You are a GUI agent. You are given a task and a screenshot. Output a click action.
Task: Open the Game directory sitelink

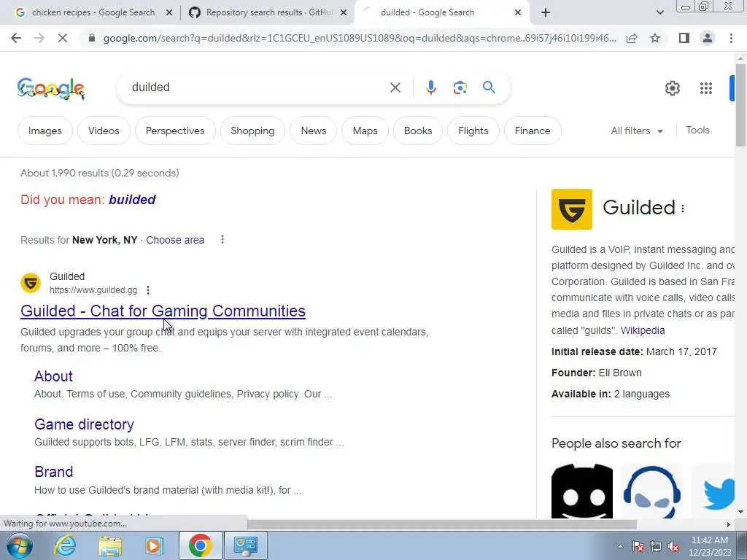(84, 424)
